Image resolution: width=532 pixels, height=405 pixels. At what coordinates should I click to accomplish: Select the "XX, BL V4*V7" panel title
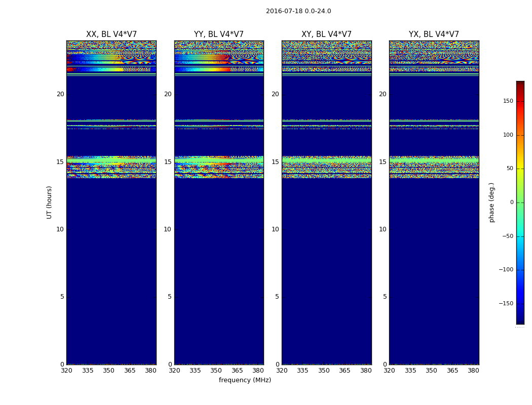(x=111, y=34)
